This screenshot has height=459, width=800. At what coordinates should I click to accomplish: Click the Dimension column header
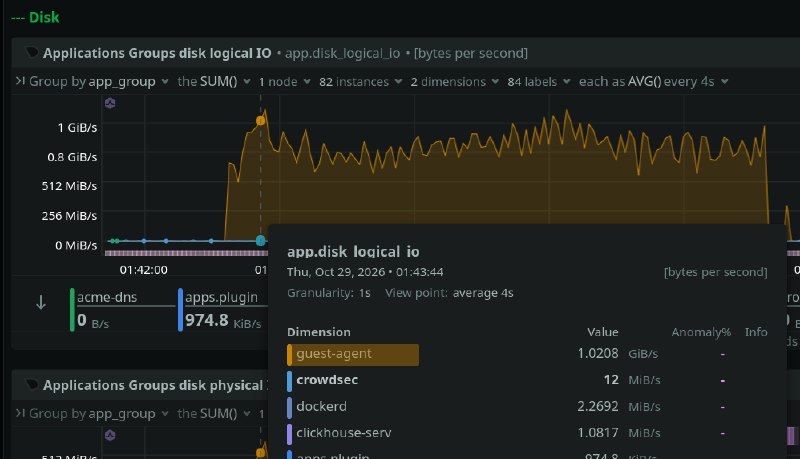(319, 332)
